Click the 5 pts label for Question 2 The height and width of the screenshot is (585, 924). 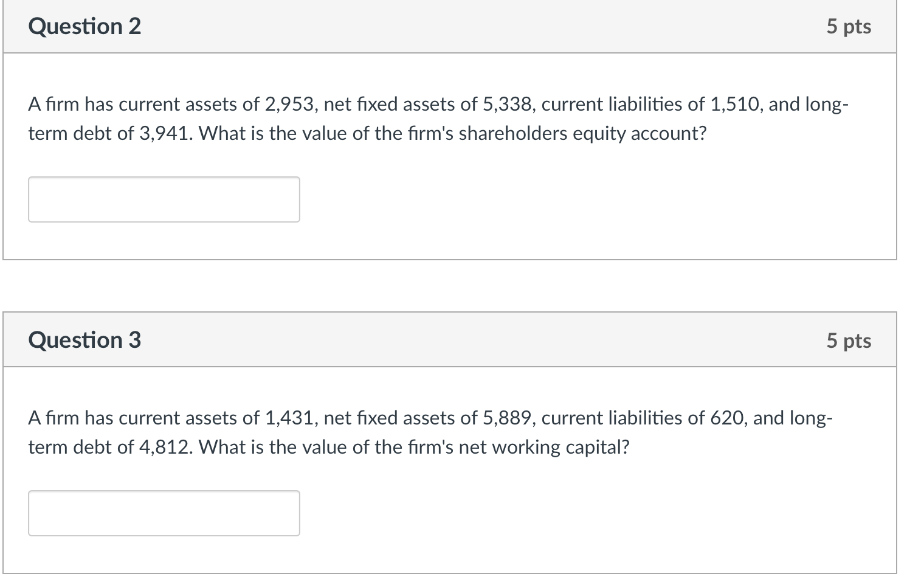click(849, 26)
